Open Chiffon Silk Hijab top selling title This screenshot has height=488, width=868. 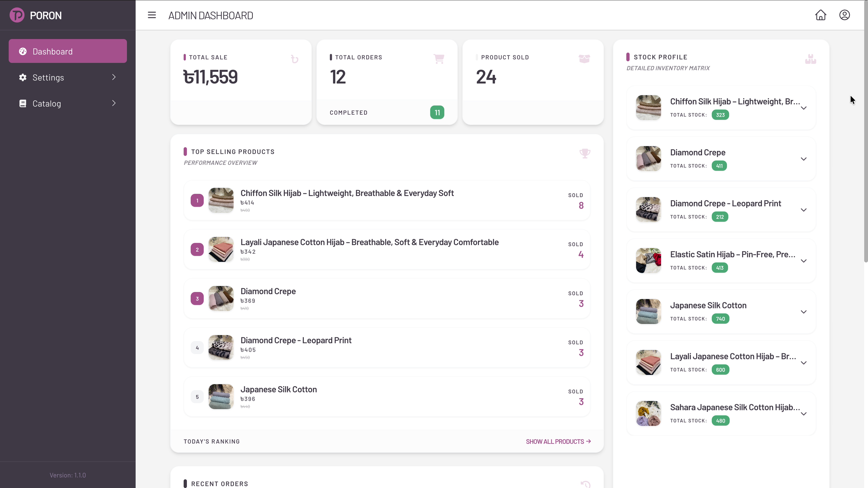coord(347,193)
